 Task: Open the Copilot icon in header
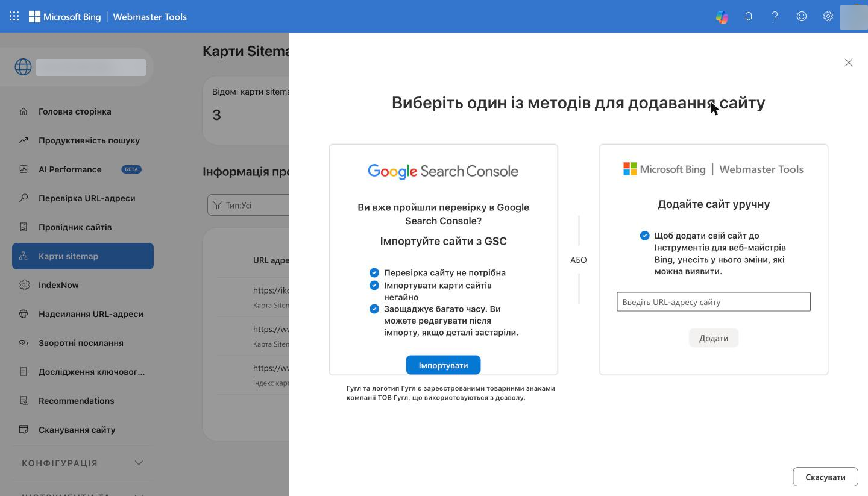pos(722,17)
